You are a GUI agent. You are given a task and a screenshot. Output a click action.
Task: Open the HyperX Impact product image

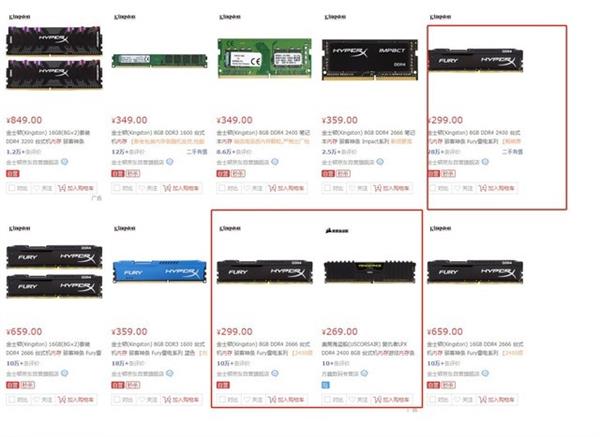[370, 60]
